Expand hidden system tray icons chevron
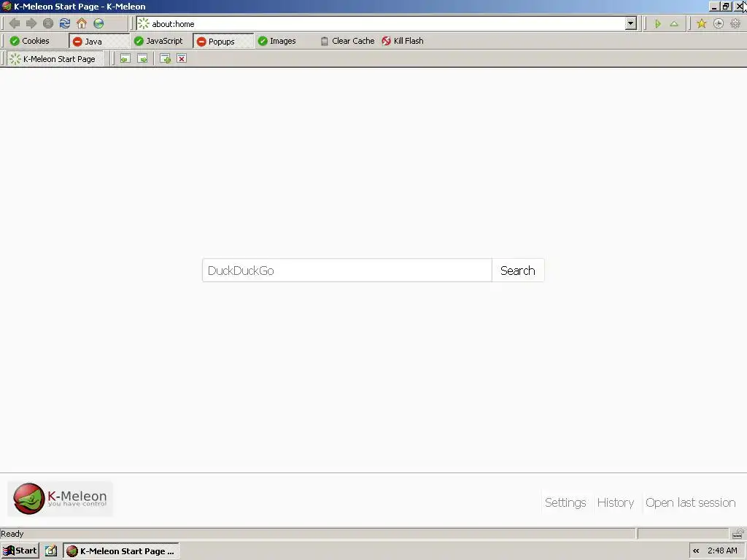Image resolution: width=747 pixels, height=560 pixels. (696, 551)
